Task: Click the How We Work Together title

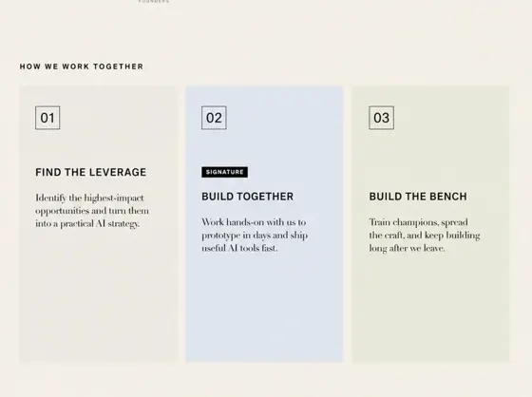Action: coord(82,66)
